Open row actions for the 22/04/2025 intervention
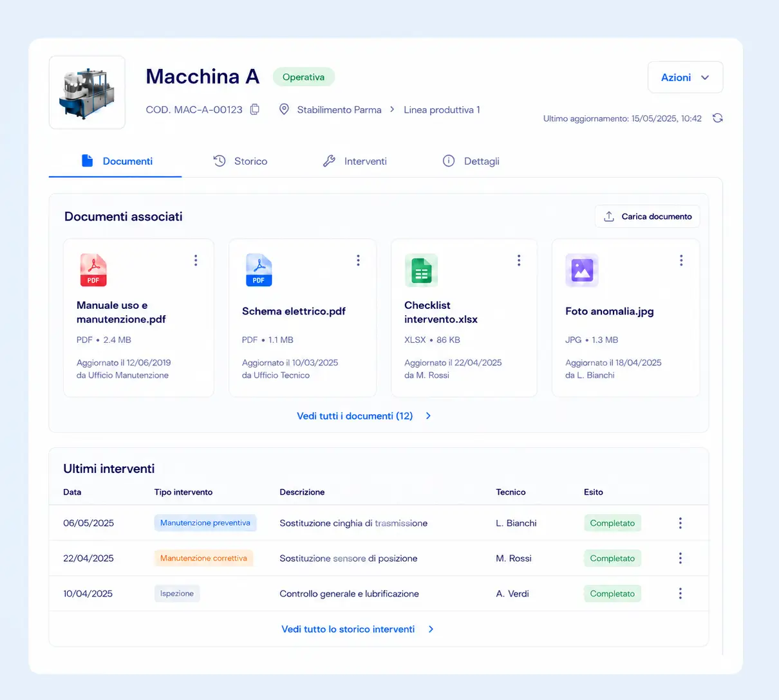The height and width of the screenshot is (700, 779). (x=680, y=558)
